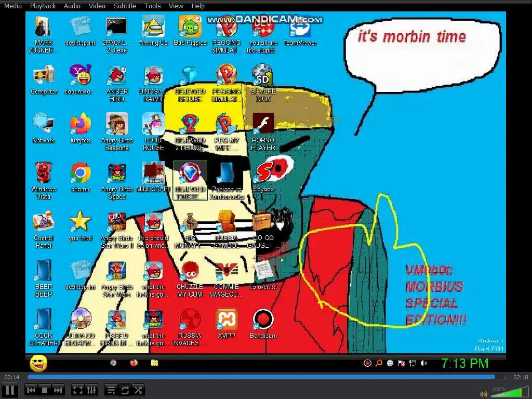Select the DINOSA RAWR desktop icon

(x=153, y=84)
